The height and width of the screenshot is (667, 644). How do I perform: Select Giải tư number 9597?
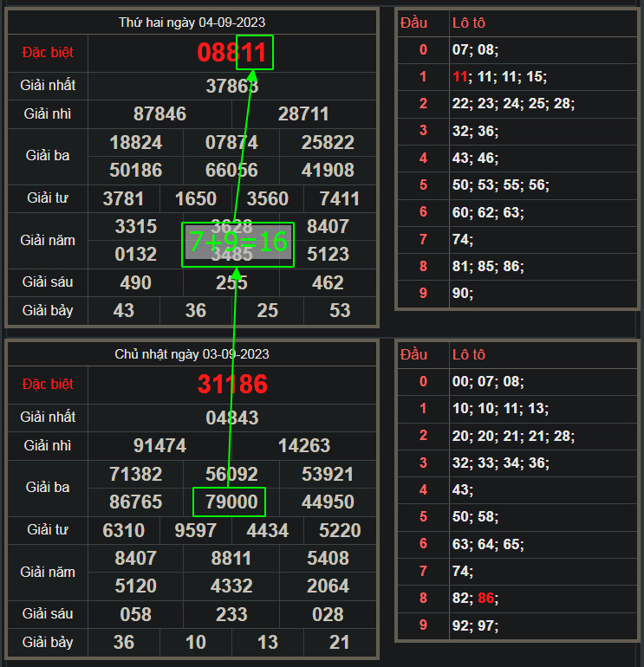click(x=195, y=530)
